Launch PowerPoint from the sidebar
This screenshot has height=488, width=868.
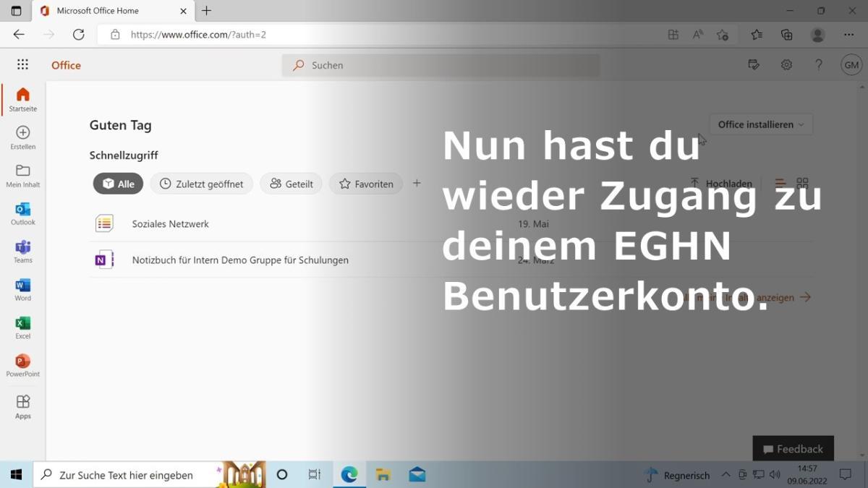coord(22,365)
